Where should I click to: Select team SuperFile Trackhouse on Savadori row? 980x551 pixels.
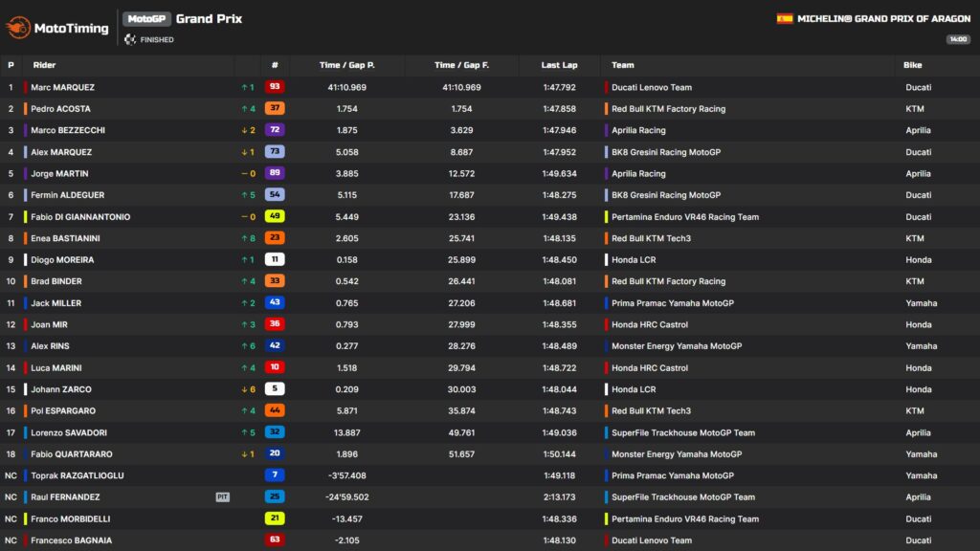[683, 432]
